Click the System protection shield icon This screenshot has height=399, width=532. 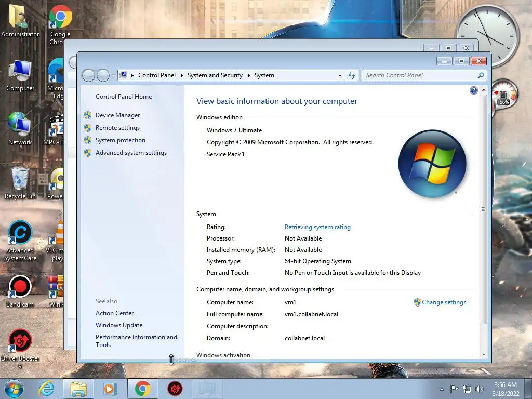tap(88, 140)
